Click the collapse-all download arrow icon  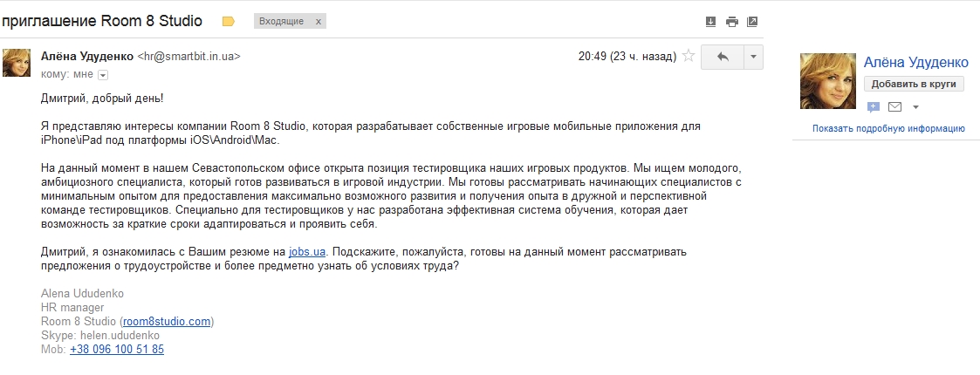tap(710, 21)
